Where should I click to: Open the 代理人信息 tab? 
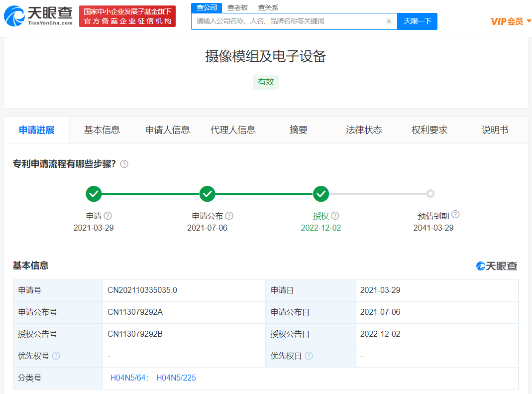[233, 130]
